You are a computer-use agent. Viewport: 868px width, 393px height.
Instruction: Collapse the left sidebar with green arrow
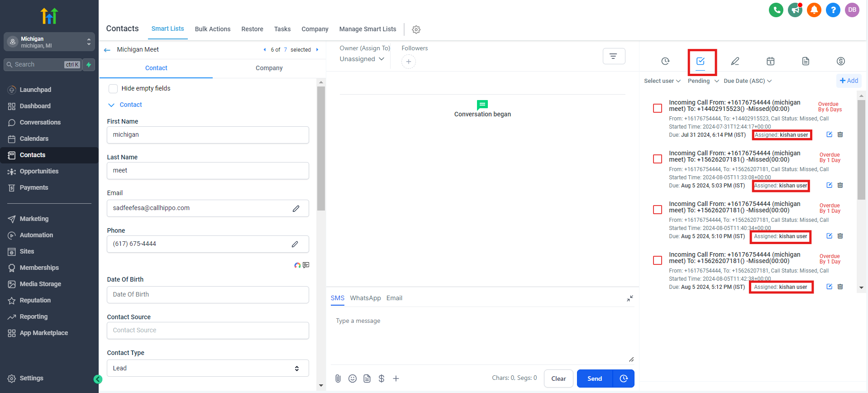(x=98, y=379)
